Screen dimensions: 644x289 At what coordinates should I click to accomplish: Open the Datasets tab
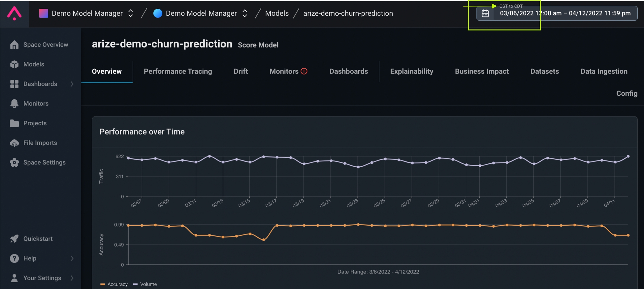pyautogui.click(x=545, y=71)
